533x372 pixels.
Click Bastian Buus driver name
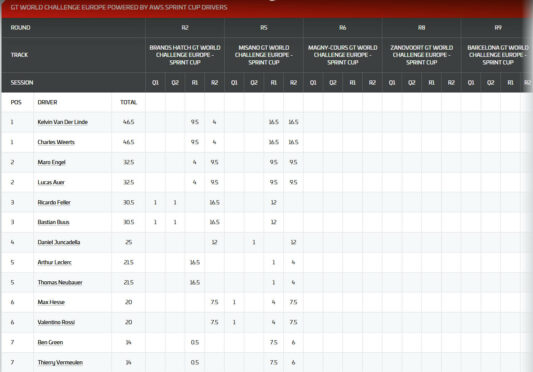pos(53,222)
